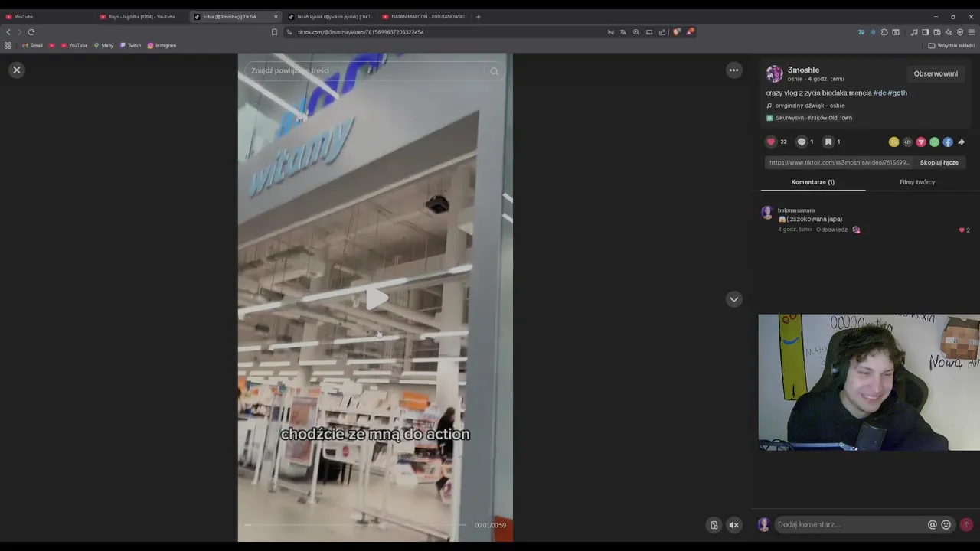Image resolution: width=980 pixels, height=551 pixels.
Task: Switch to 'Boys - Jagódka (1994)' YouTube tab
Action: (x=142, y=16)
